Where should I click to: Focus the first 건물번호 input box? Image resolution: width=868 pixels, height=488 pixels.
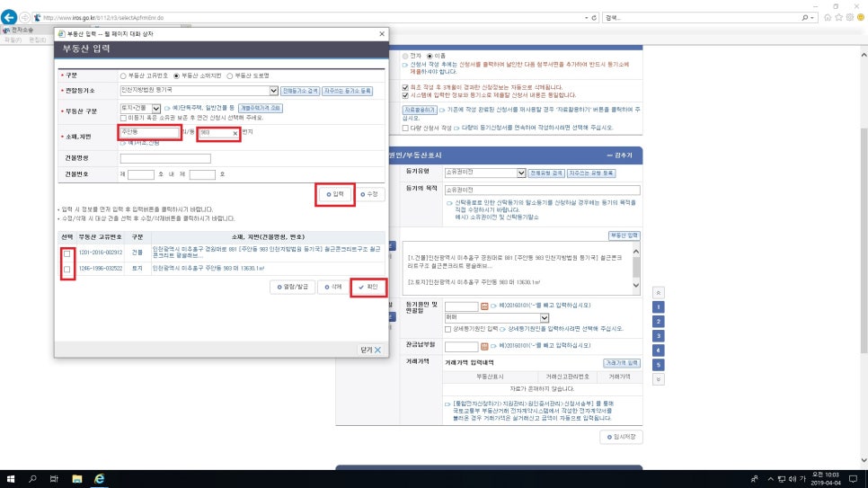pos(140,174)
